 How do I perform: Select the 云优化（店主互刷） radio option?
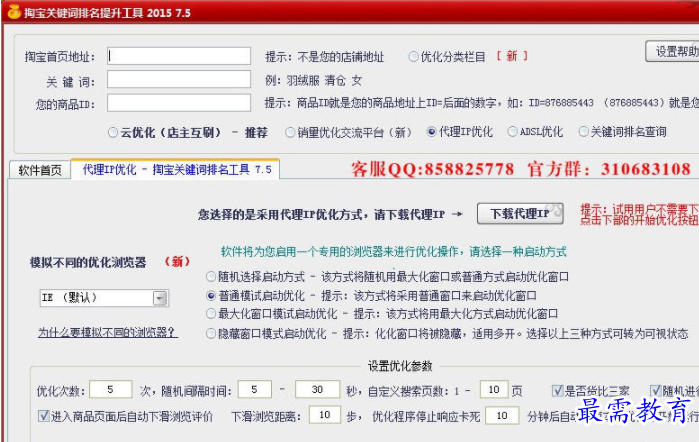(113, 132)
